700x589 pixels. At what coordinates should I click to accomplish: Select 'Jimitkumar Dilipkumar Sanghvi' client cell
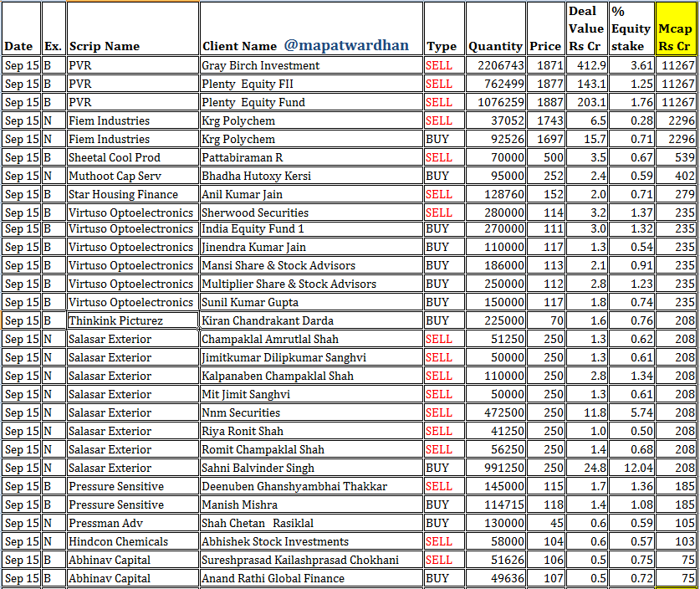pyautogui.click(x=312, y=356)
